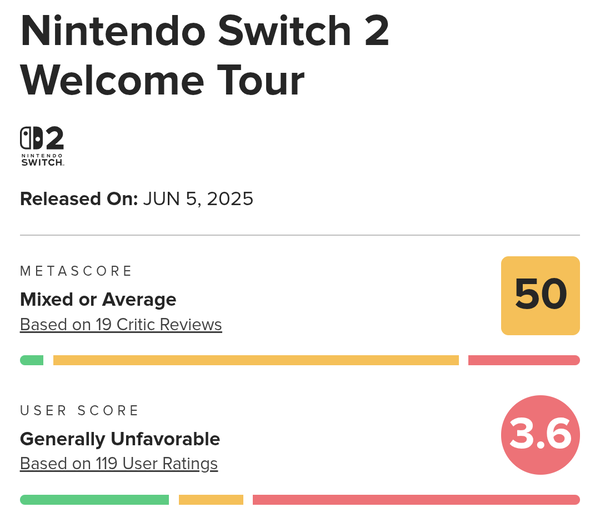
Task: Click the red User Score 3.6 circle
Action: (540, 435)
